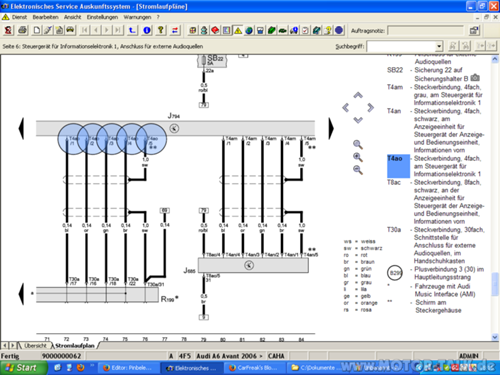Click the printer icon in toolbar
The width and height of the screenshot is (500, 375).
tap(22, 30)
